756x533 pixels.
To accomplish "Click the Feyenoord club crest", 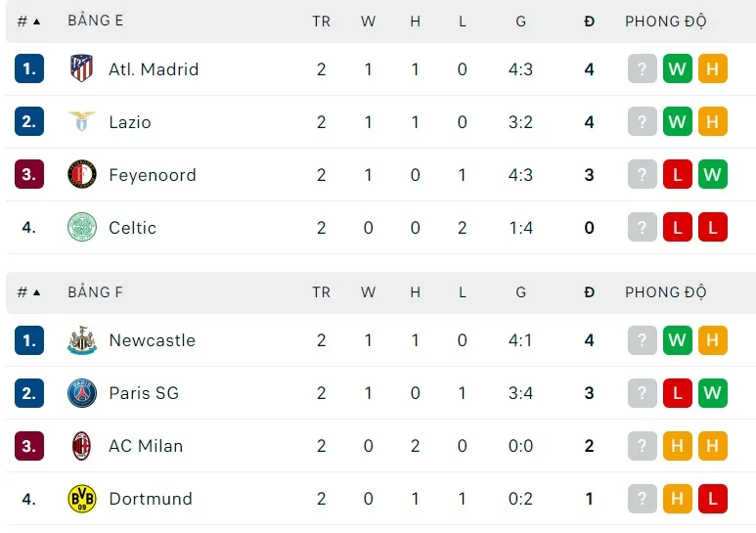I will [82, 175].
